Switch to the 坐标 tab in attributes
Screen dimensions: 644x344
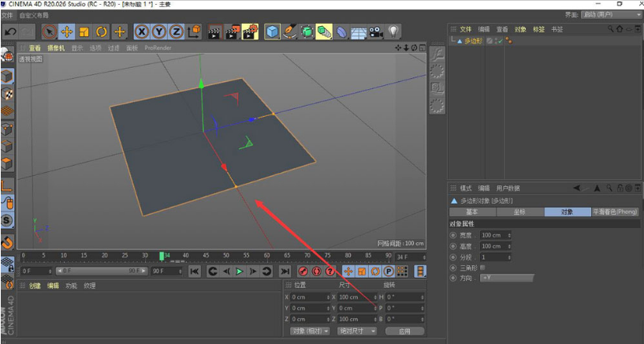[518, 212]
